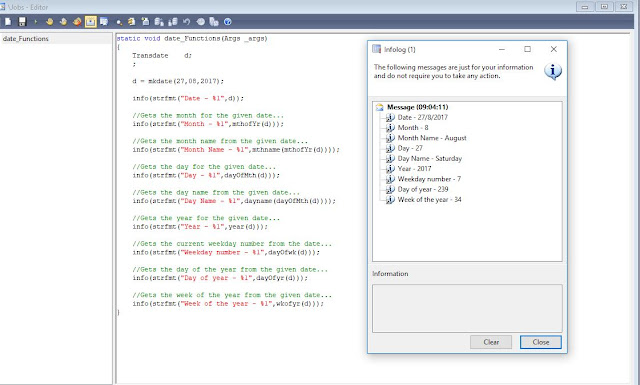The image size is (640, 385).
Task: Run the job with the green Go arrow
Action: pyautogui.click(x=36, y=22)
